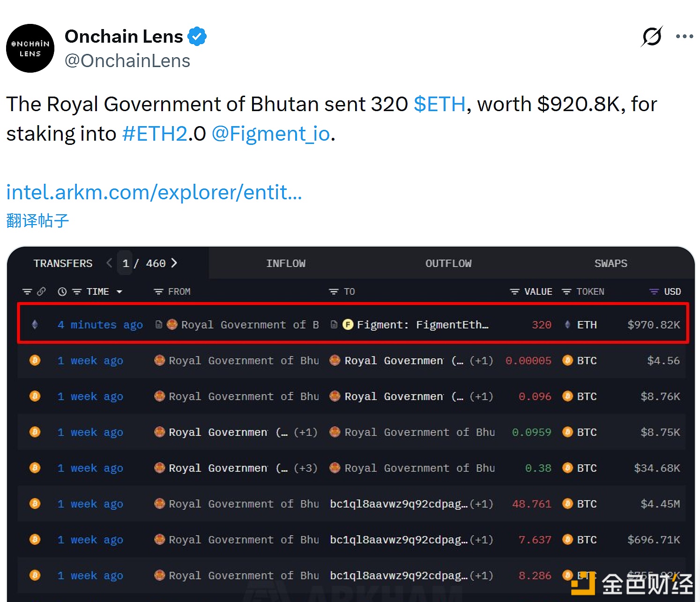
Task: Select the SWAPS tab
Action: 611,263
